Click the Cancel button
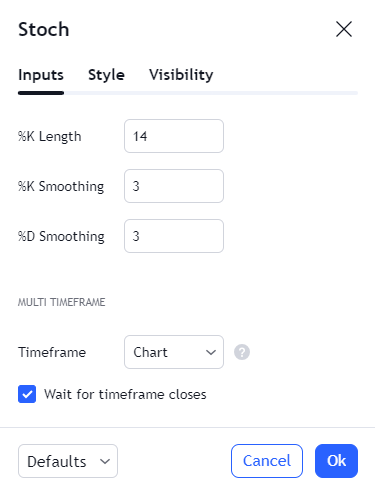375x491 pixels. 267,461
